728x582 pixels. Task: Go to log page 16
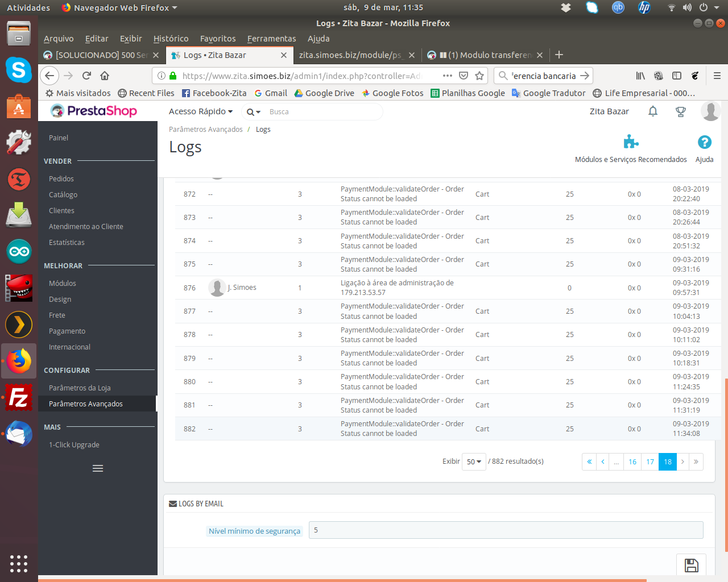point(632,462)
